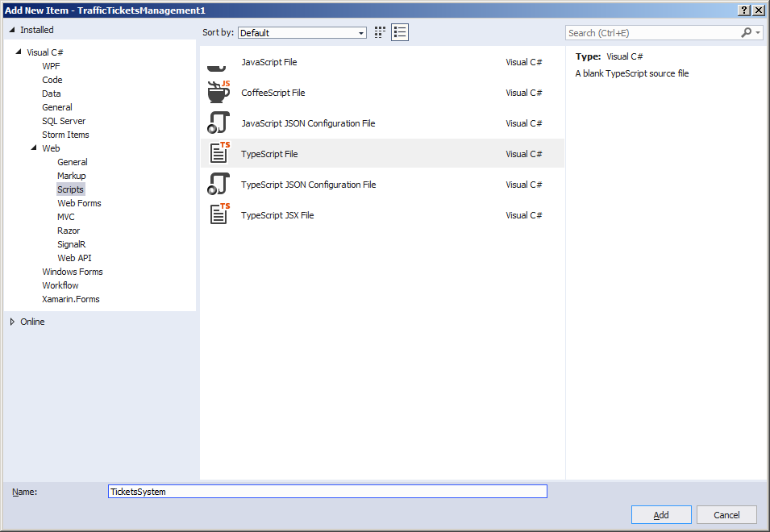The height and width of the screenshot is (532, 770).
Task: Click the search magnifier icon
Action: coord(746,32)
